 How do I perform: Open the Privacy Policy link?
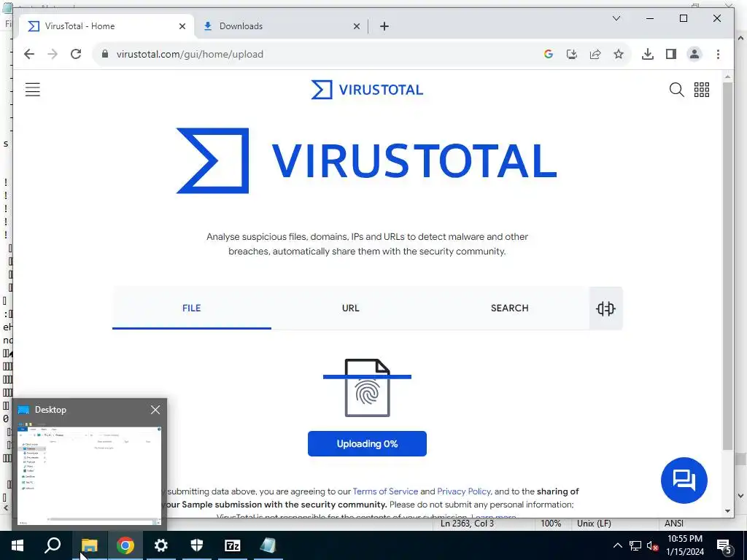pyautogui.click(x=463, y=491)
